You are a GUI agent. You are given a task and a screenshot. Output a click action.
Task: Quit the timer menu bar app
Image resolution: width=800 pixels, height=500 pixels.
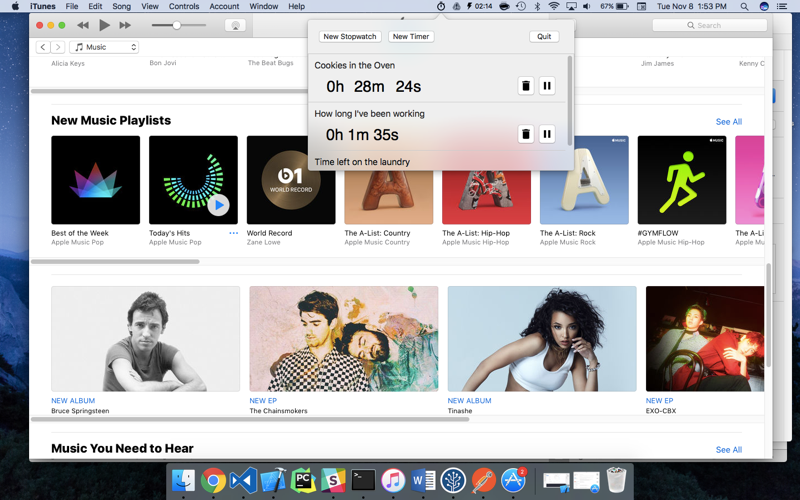[x=544, y=37]
